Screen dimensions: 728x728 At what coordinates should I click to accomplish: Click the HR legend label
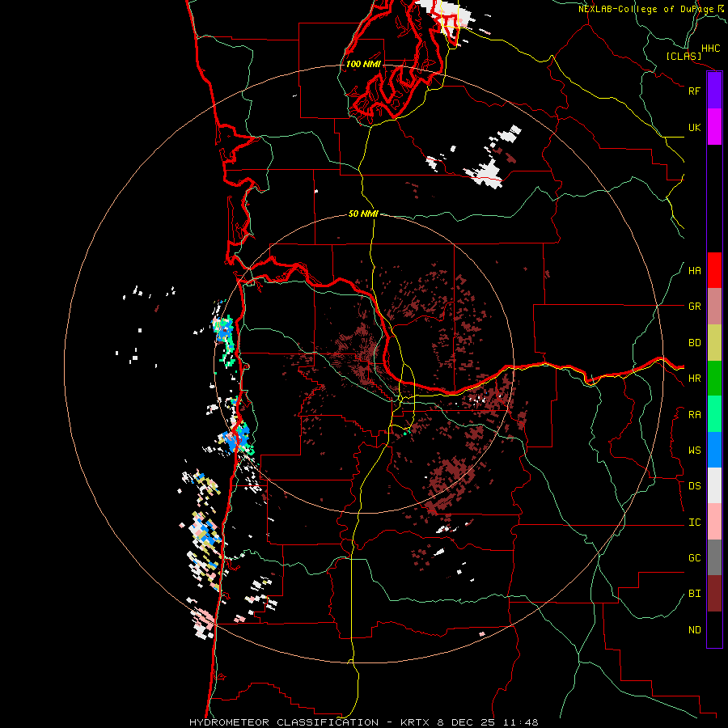[694, 379]
